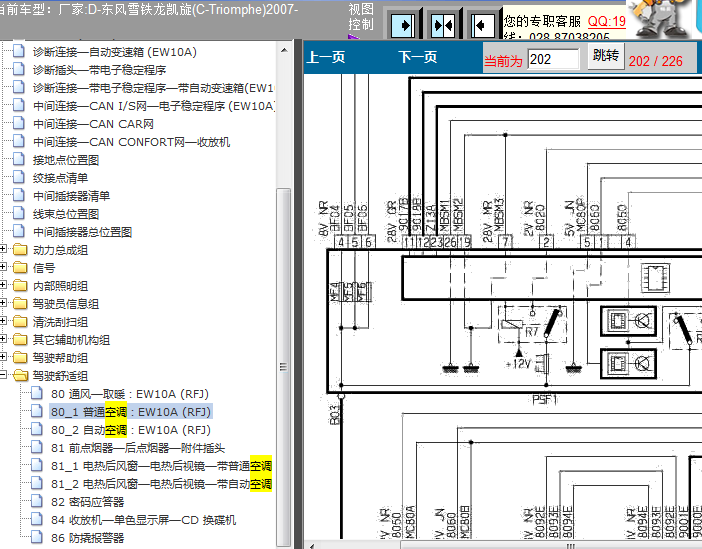Viewport: 702px width, 549px height.
Task: Expand the 驾驶帮助组 folder
Action: click(3, 357)
